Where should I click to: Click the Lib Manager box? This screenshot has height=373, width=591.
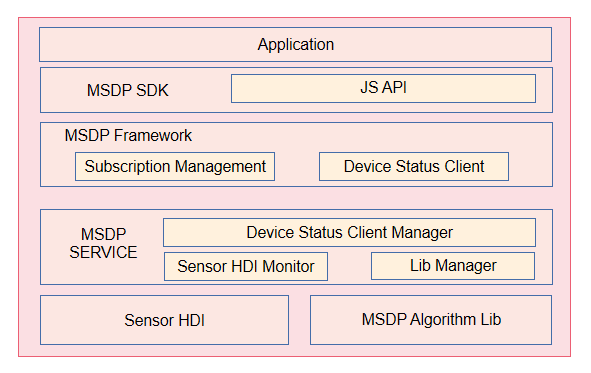click(453, 266)
